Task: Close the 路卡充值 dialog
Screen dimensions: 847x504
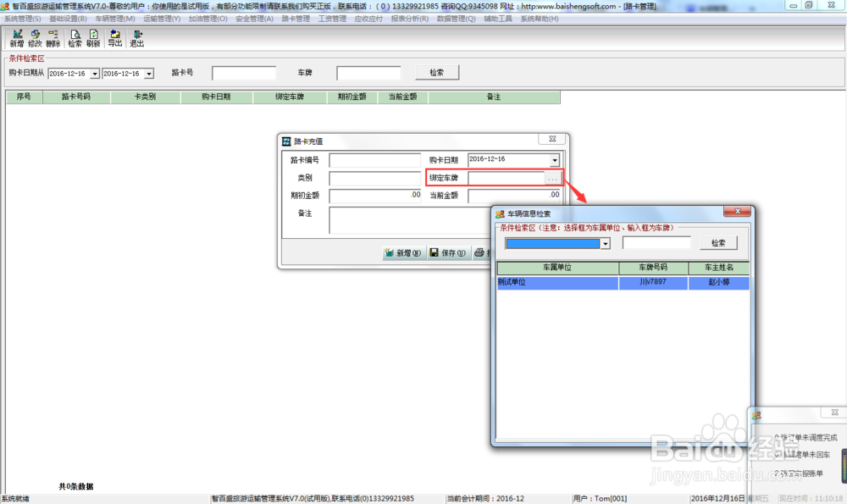Action: pyautogui.click(x=552, y=139)
